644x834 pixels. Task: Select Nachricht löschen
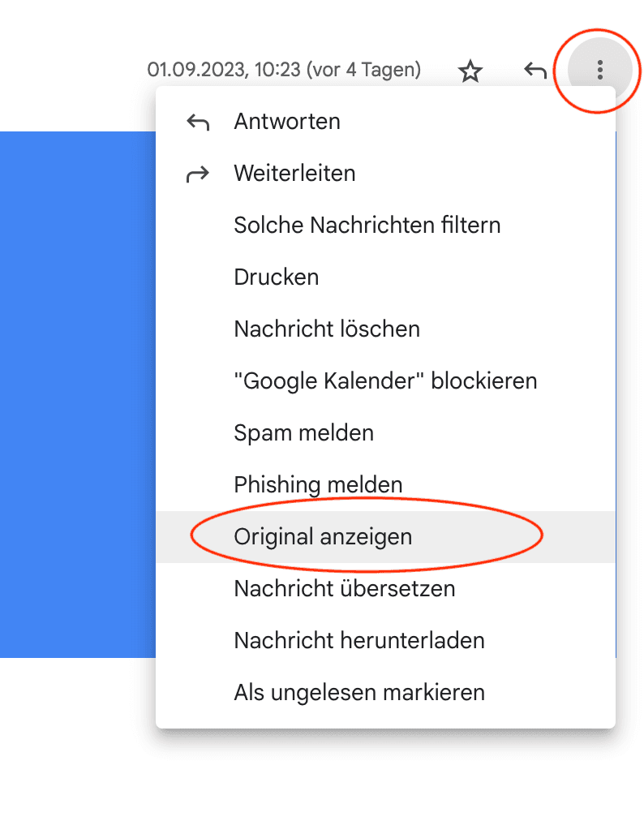pos(327,329)
